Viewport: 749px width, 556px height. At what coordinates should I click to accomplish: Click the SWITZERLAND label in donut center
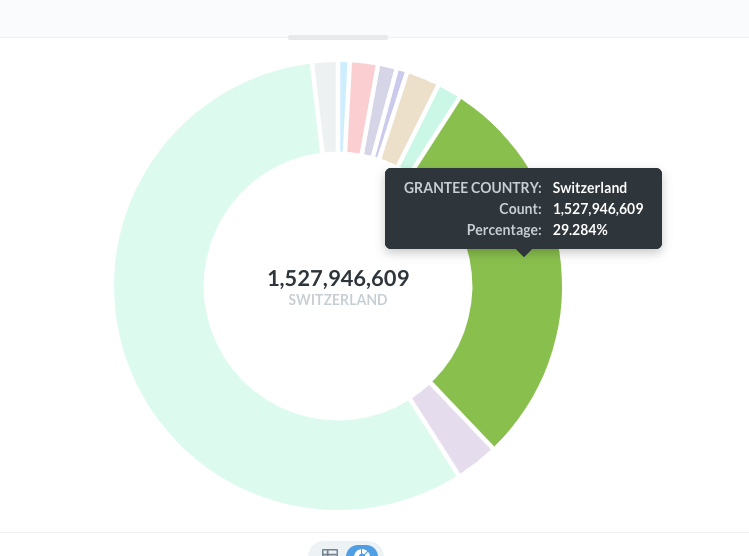tap(338, 299)
